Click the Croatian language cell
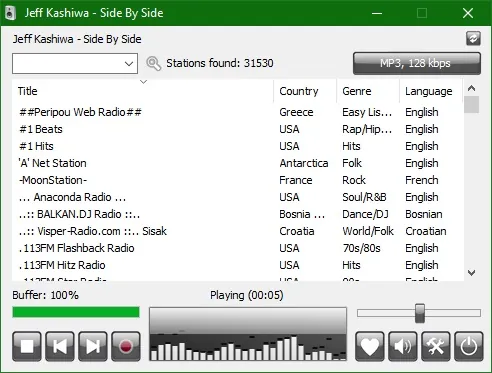492x373 pixels. 426,231
